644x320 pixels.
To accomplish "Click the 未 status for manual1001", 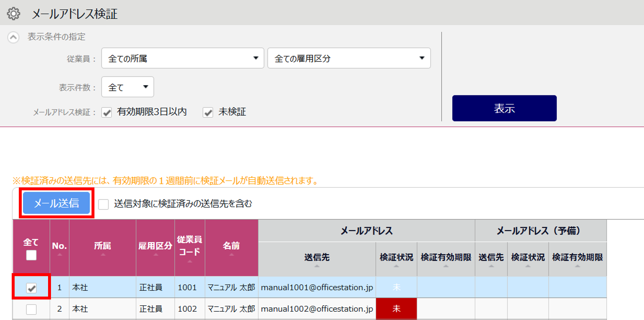I will [x=396, y=287].
